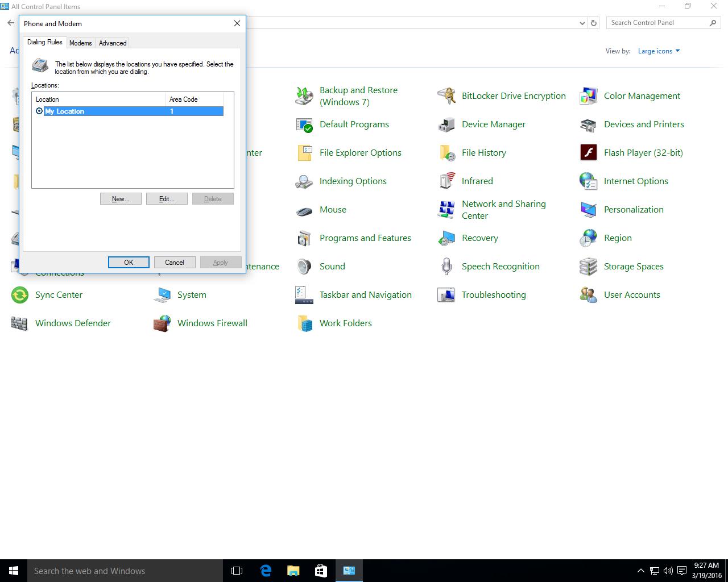This screenshot has width=728, height=582.
Task: Launch Device Manager via its icon
Action: [x=446, y=124]
